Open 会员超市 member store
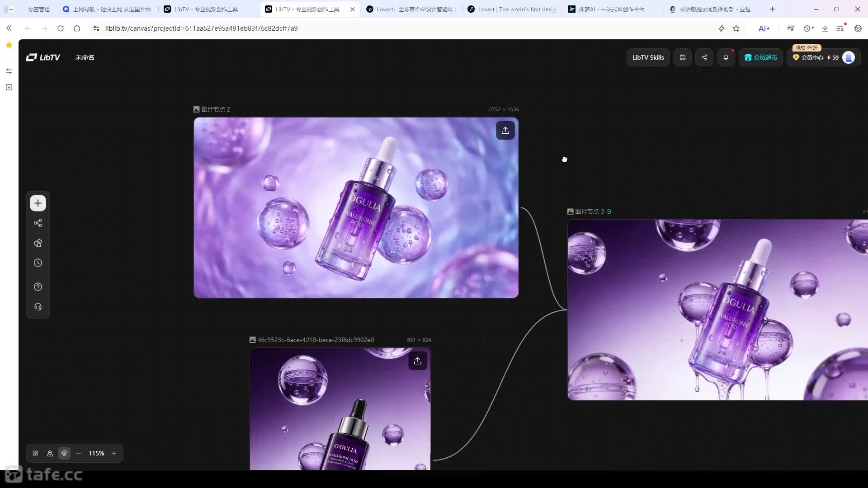 click(x=761, y=57)
